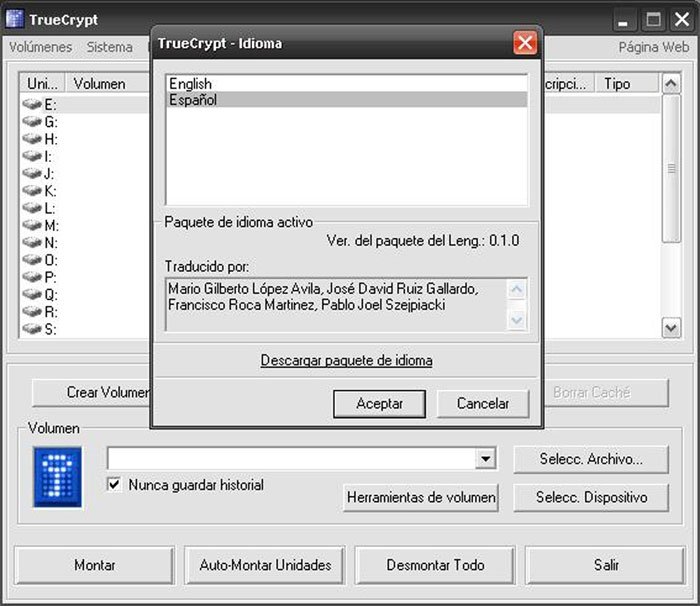The image size is (700, 606).
Task: Open the Página Web menu
Action: [x=654, y=47]
